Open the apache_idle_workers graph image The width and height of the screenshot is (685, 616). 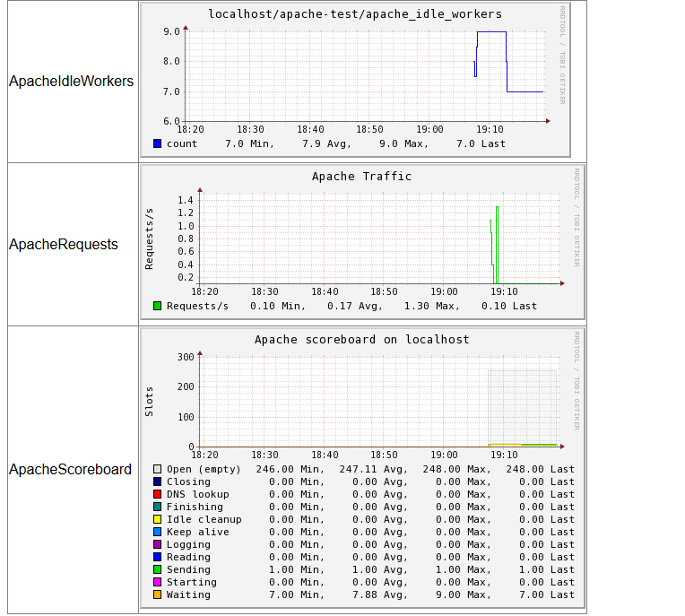[355, 80]
